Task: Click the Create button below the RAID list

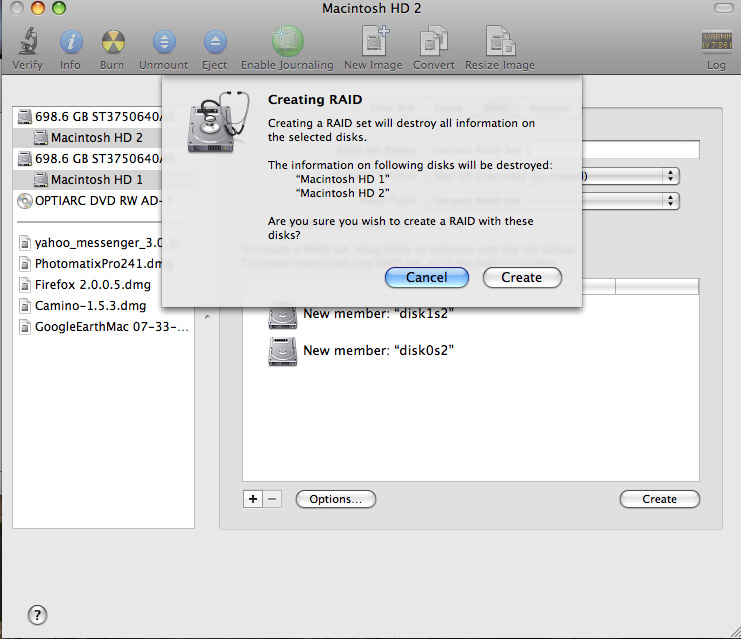Action: pos(659,499)
